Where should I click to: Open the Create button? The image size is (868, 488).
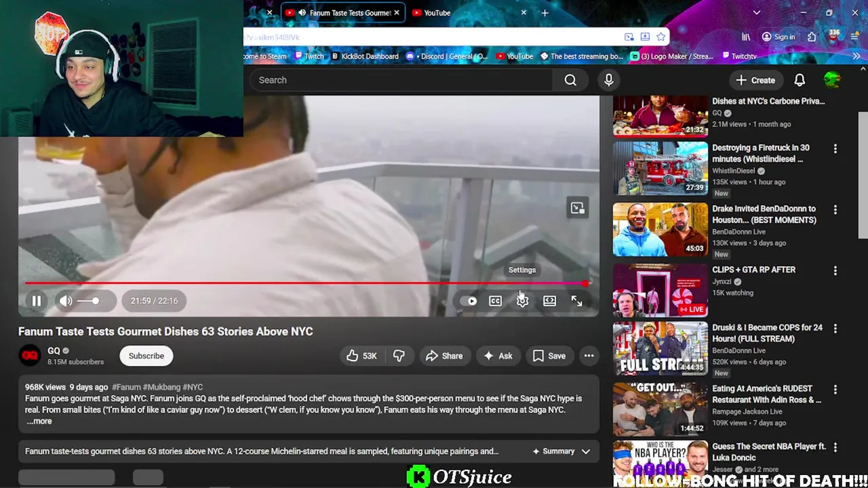click(x=755, y=80)
